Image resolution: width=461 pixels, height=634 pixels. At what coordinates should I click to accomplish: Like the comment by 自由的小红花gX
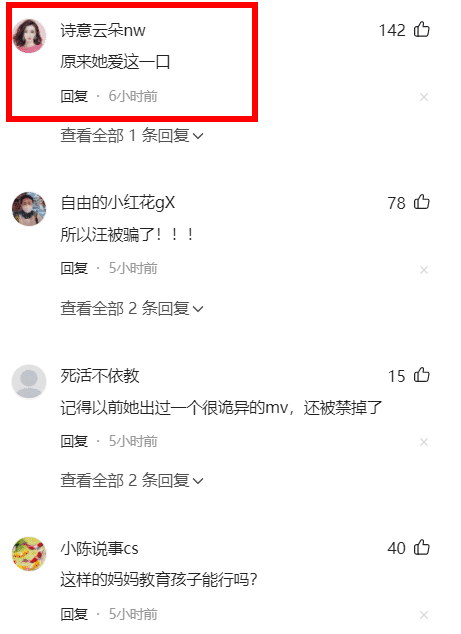point(422,202)
